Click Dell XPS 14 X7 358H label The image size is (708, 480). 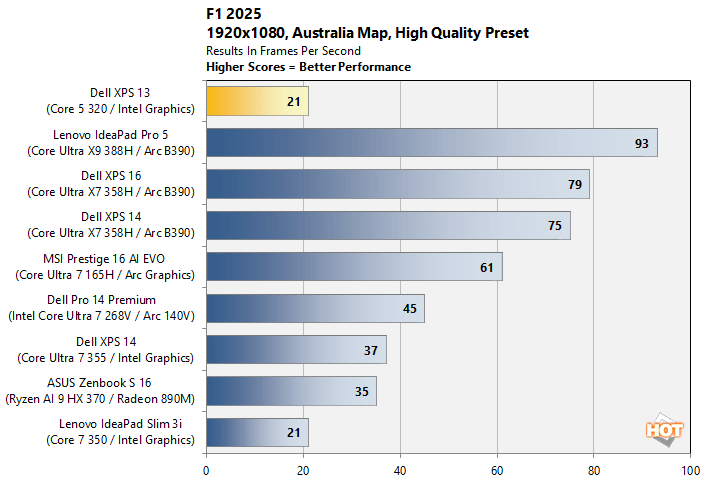[x=111, y=225]
